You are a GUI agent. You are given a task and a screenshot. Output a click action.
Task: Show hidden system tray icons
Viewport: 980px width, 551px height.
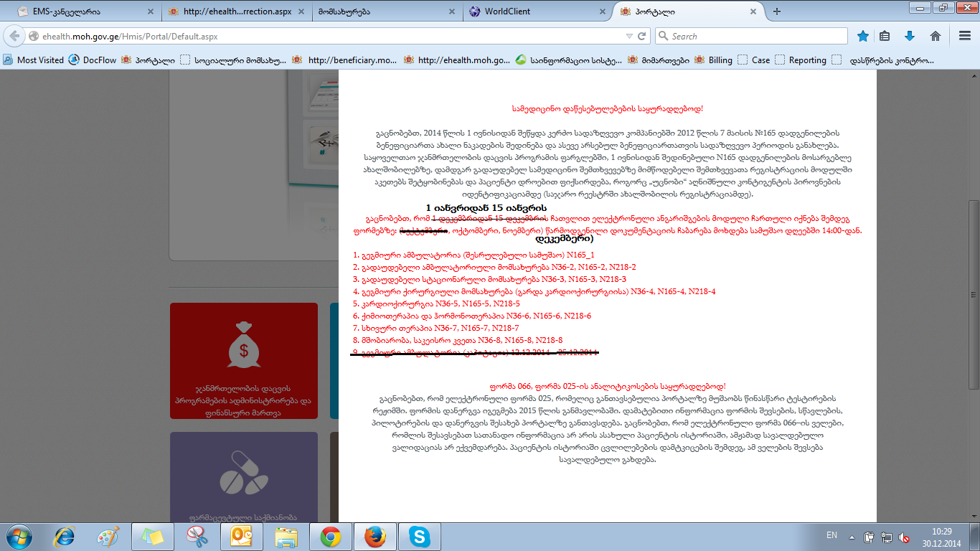pos(852,537)
